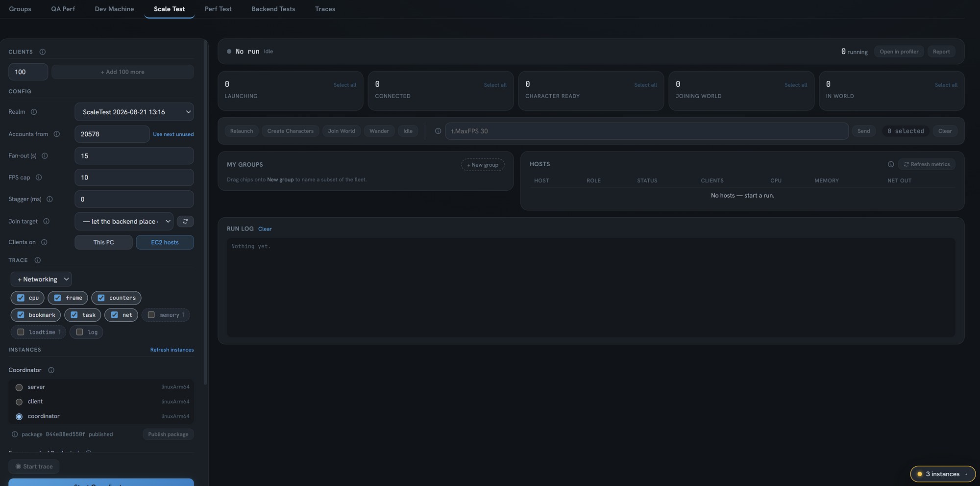Select all In World clients
The image size is (980, 486).
(x=946, y=85)
